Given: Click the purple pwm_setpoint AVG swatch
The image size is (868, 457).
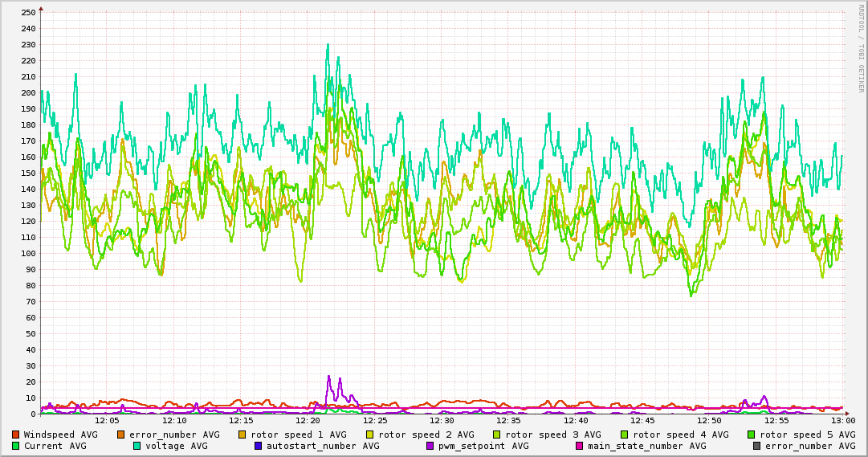Looking at the screenshot, I should tap(430, 446).
